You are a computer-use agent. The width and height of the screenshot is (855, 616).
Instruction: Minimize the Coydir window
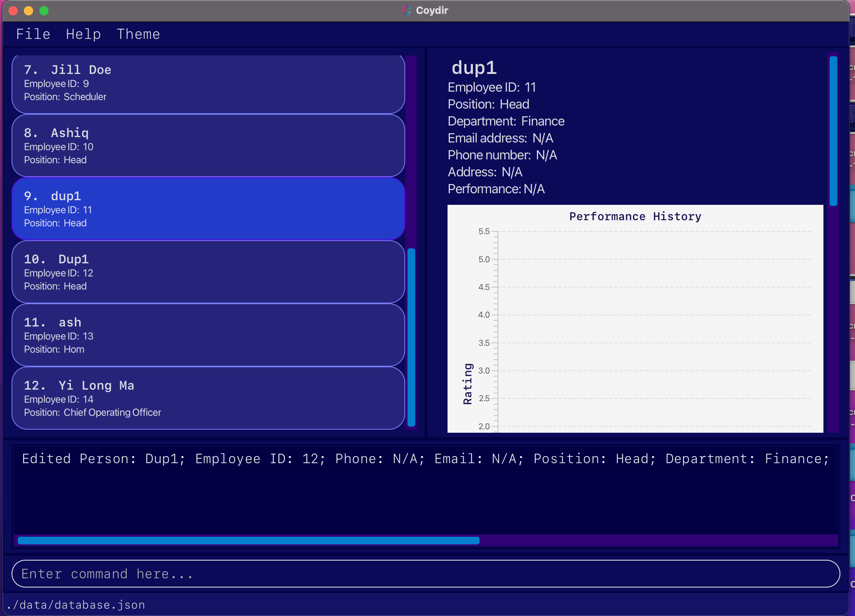tap(28, 10)
